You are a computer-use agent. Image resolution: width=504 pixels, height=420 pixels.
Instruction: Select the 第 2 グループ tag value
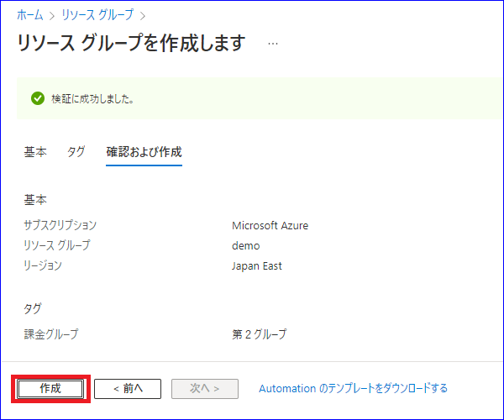click(x=259, y=334)
